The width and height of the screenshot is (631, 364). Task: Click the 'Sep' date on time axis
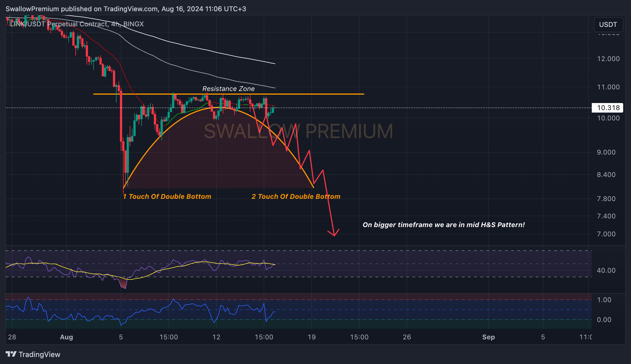[x=488, y=337]
